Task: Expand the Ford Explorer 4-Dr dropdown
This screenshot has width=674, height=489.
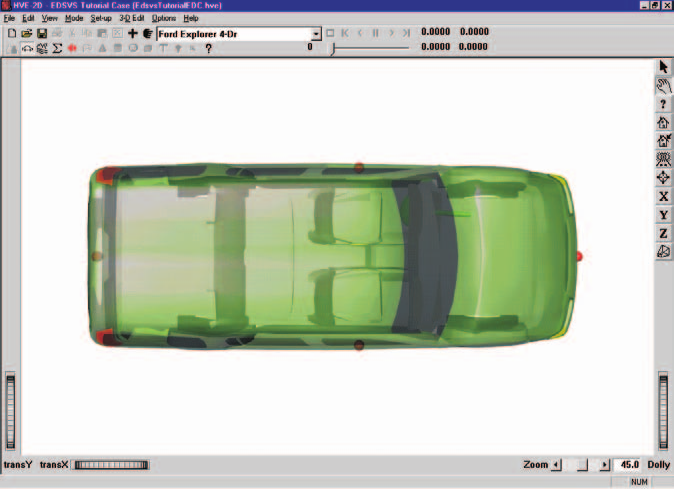Action: point(316,34)
